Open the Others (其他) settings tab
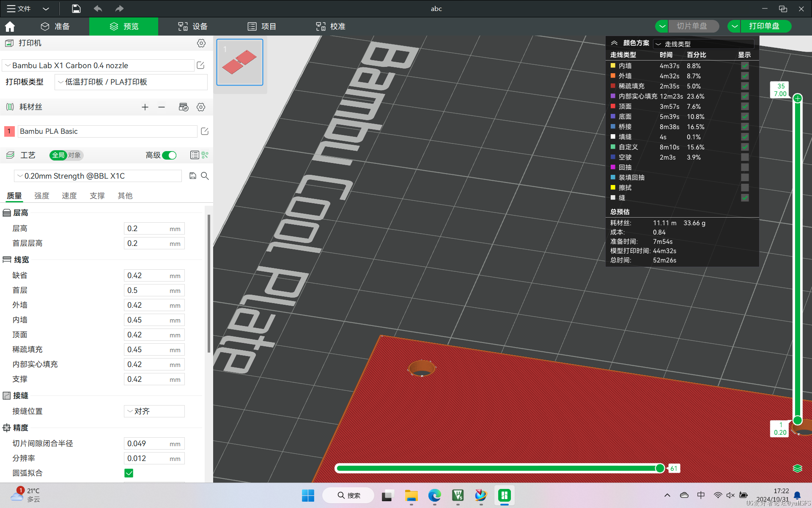The image size is (812, 508). click(x=125, y=196)
